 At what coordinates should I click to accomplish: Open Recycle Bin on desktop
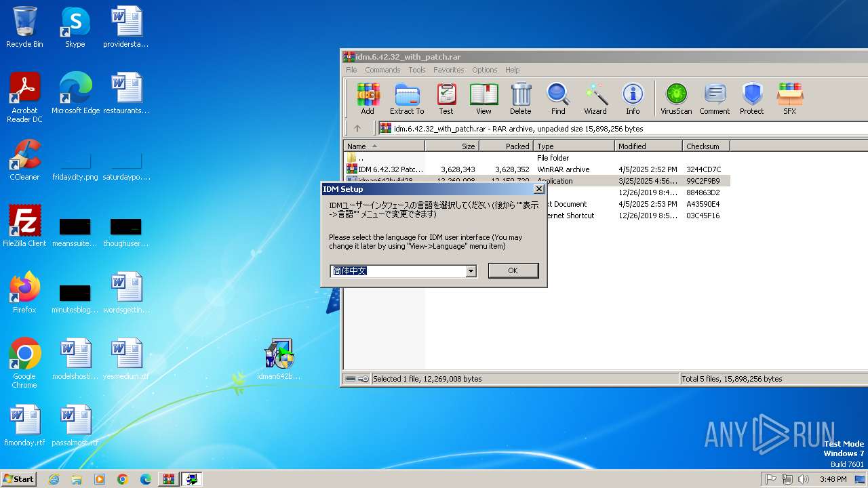(x=24, y=27)
